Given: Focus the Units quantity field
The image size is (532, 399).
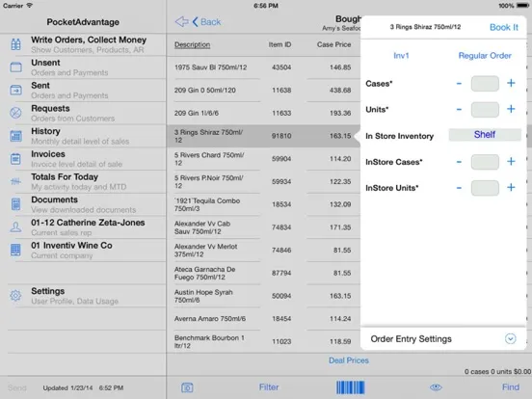Looking at the screenshot, I should (485, 109).
